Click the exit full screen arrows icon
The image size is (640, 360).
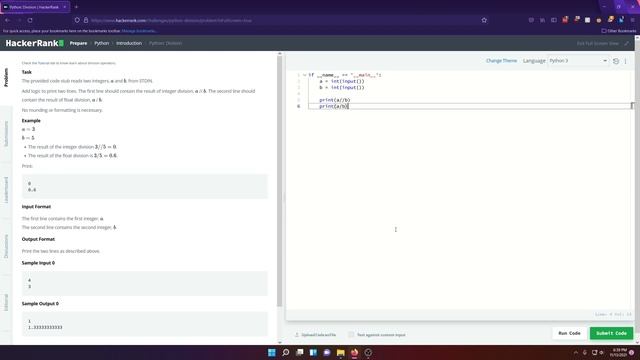[x=627, y=43]
